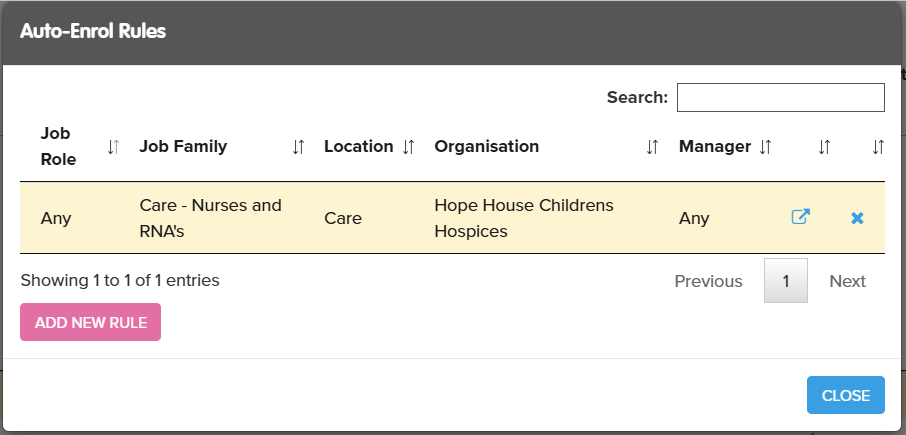Click the Job Family column header label
Image resolution: width=906 pixels, height=435 pixels.
pyautogui.click(x=183, y=146)
